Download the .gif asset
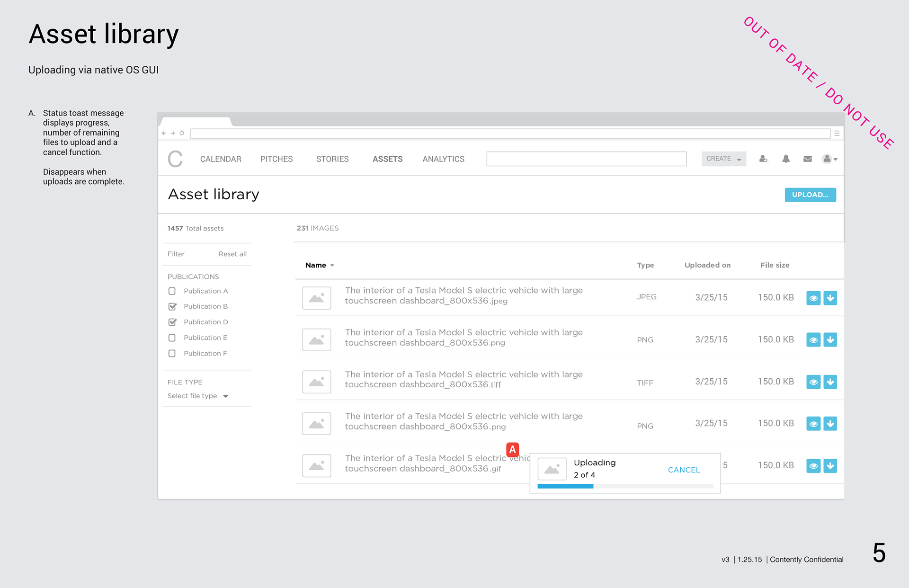 pyautogui.click(x=830, y=466)
